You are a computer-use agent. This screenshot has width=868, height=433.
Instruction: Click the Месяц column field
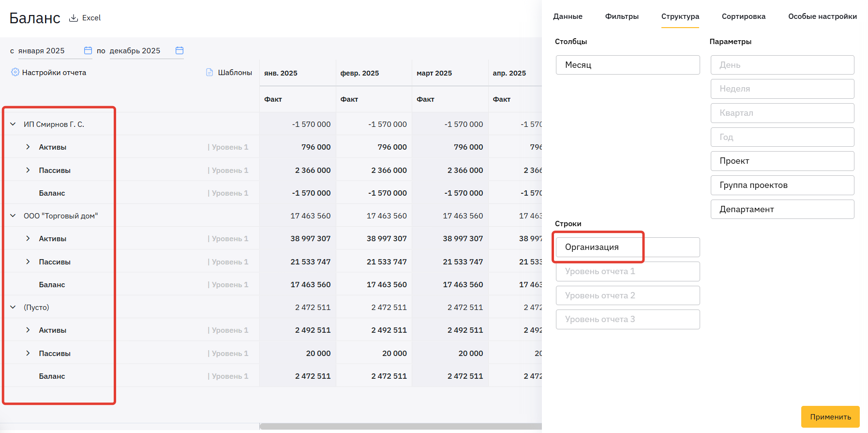tap(627, 65)
